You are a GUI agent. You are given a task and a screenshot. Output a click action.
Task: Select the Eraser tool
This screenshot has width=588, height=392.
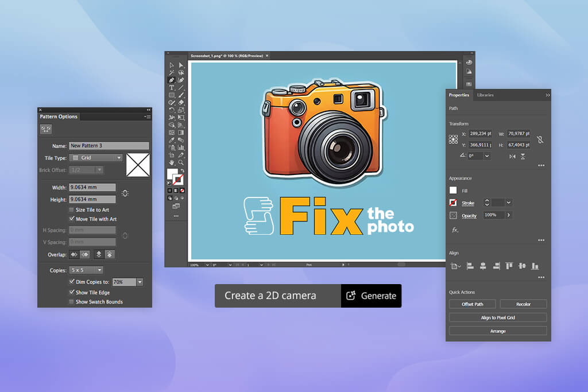[181, 102]
